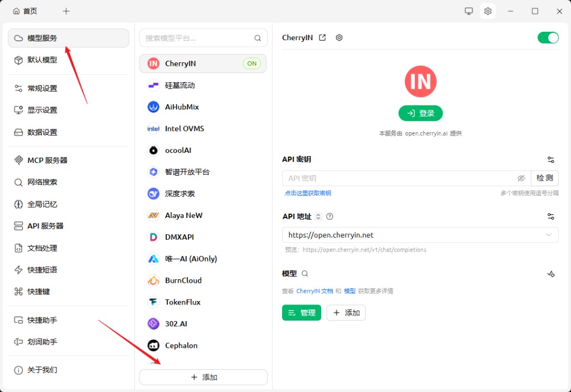Open the 默认模型 settings menu
This screenshot has height=392, width=571.
point(42,60)
